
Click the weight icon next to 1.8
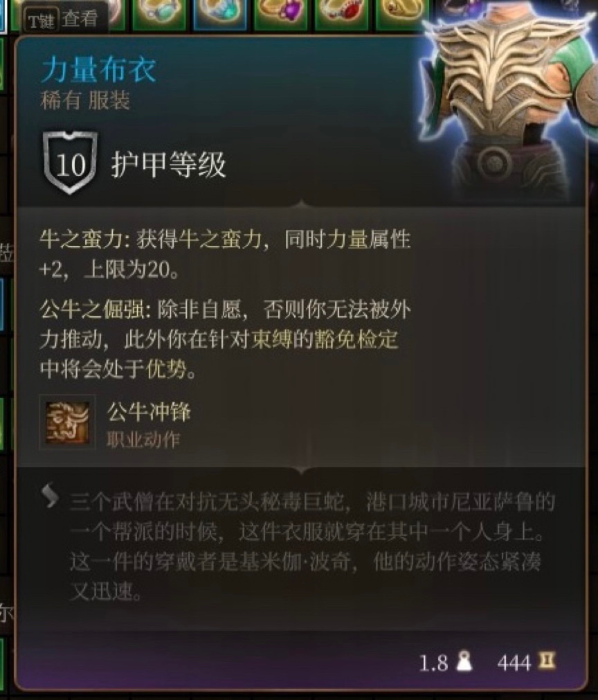464,661
